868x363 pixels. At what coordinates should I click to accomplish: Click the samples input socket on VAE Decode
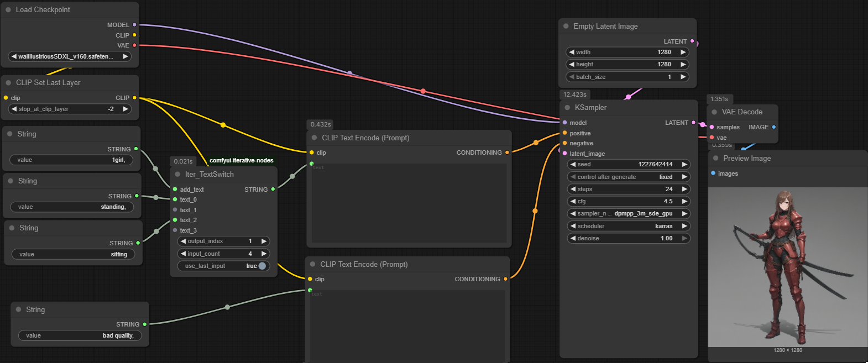click(x=712, y=127)
